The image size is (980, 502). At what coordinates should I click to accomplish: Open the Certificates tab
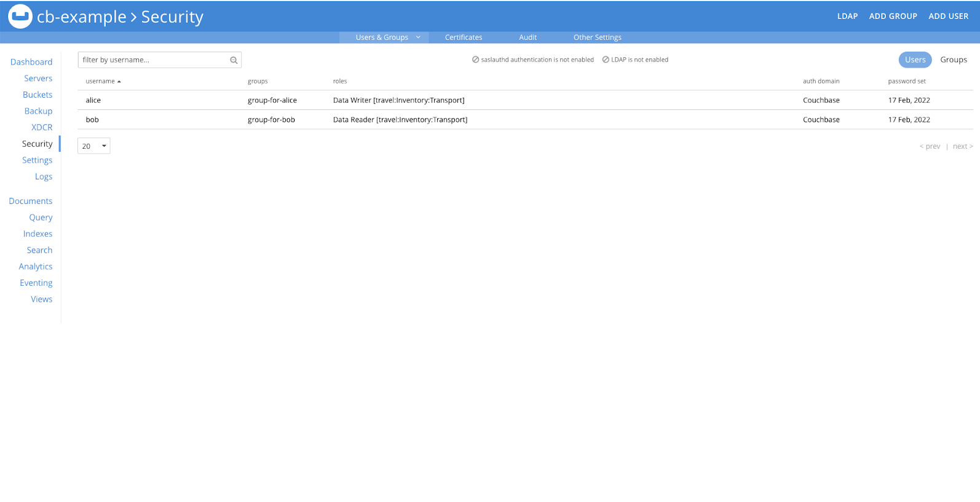pos(464,37)
